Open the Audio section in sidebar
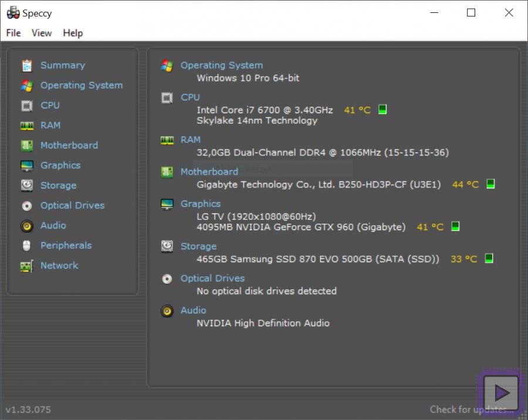Viewport: 528px width, 420px height. (53, 225)
